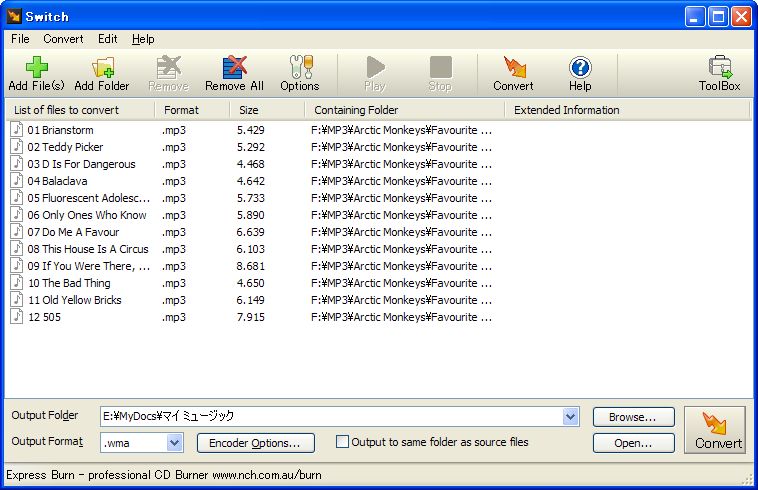
Task: Select the file icon for 09 If You Were There
Action: (x=17, y=265)
